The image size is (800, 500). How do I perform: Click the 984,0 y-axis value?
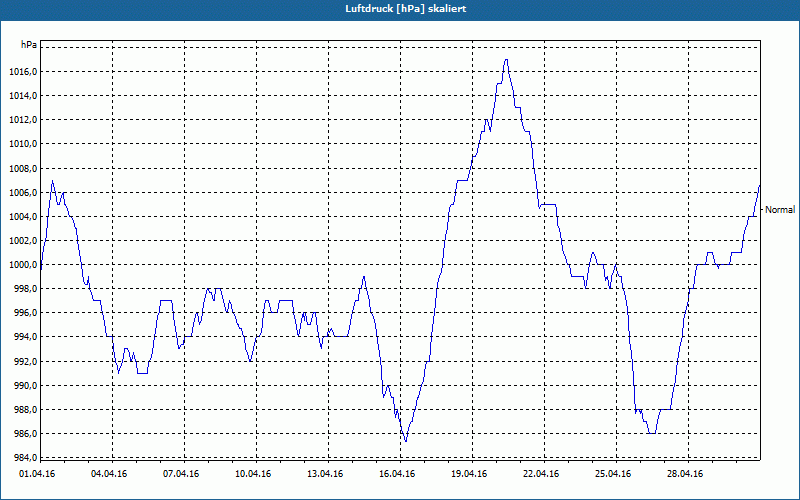click(25, 457)
